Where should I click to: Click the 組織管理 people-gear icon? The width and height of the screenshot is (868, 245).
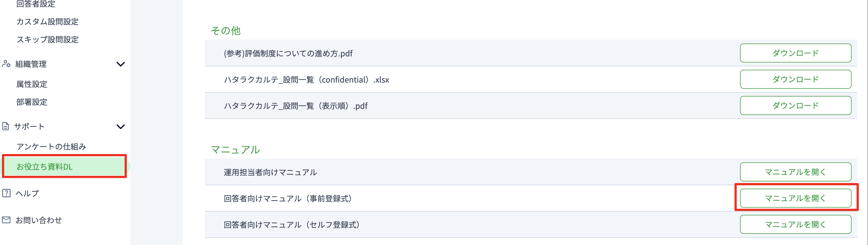(x=6, y=64)
